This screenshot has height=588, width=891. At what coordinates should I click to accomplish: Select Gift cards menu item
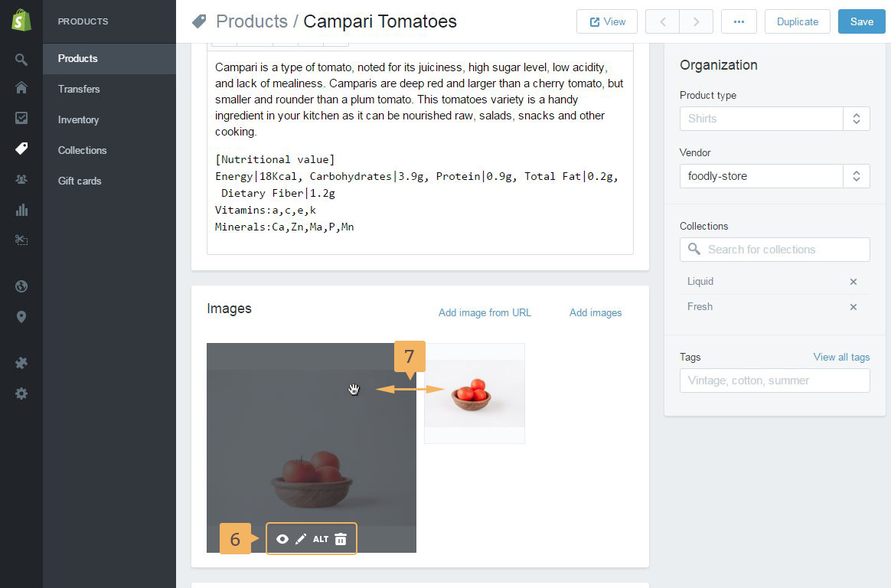tap(80, 181)
